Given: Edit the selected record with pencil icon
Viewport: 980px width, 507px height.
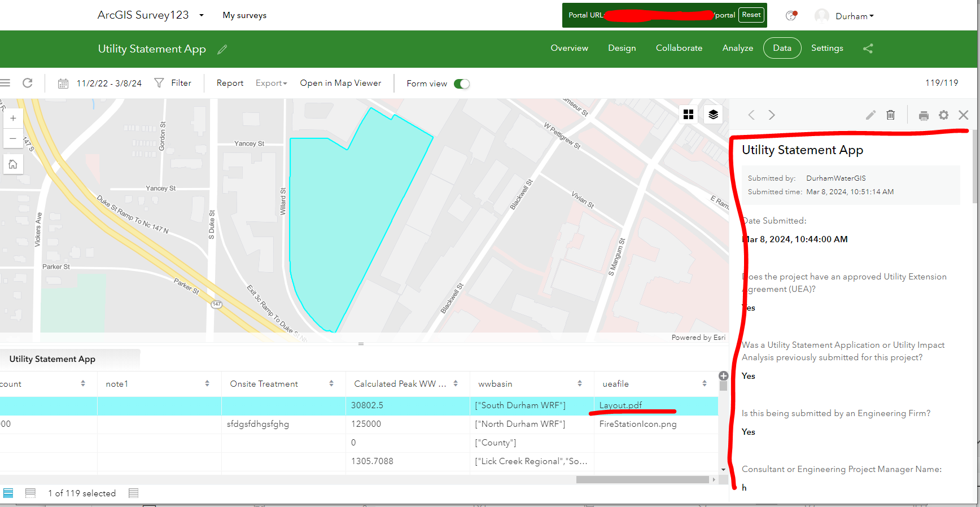Looking at the screenshot, I should pos(871,115).
